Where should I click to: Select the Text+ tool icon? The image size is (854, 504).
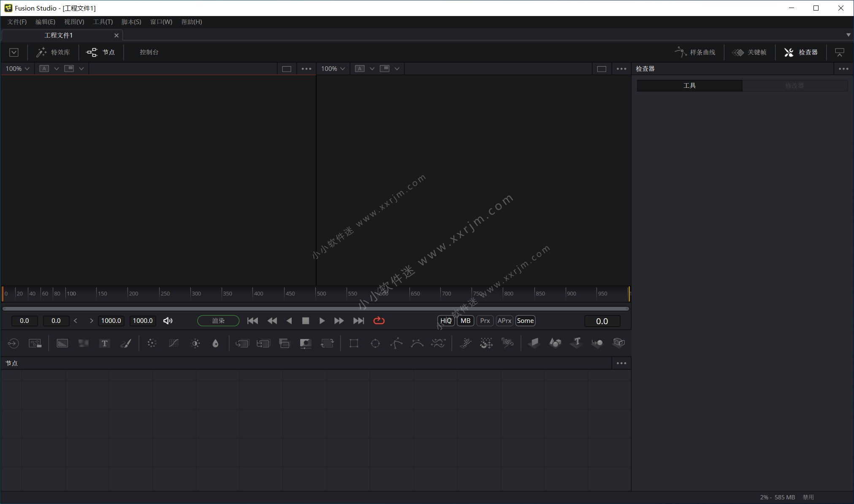click(x=104, y=343)
